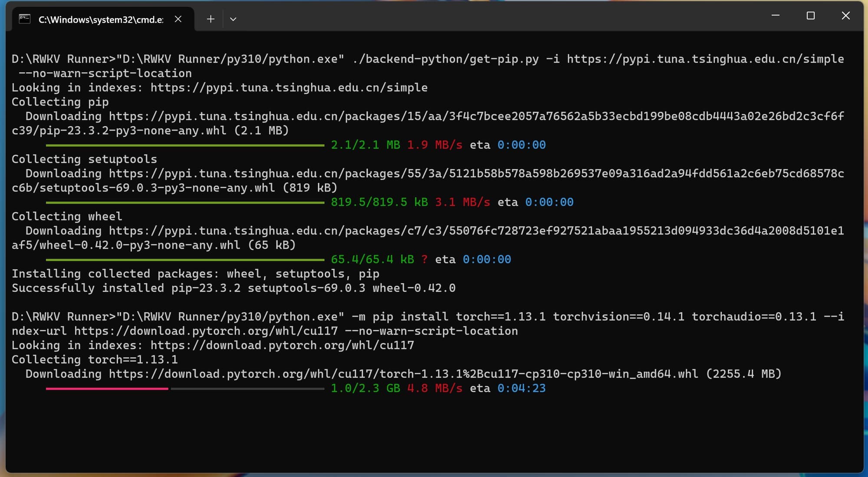868x477 pixels.
Task: Click pytorch.org URL after second 'Looking in indexes'
Action: 282,345
